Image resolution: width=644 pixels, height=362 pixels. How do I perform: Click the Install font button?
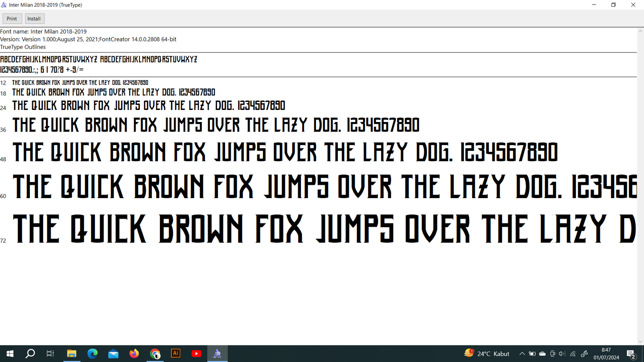click(34, 19)
